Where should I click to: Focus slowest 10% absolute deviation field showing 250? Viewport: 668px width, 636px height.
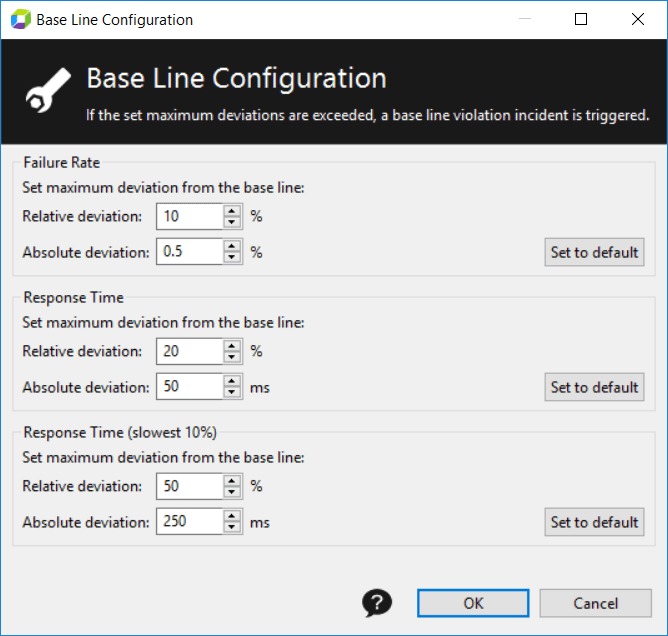coord(190,521)
